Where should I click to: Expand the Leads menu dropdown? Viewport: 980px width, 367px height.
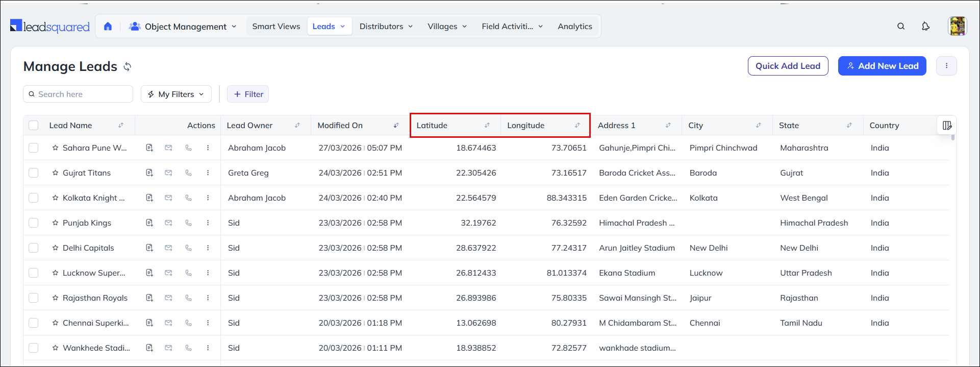click(x=330, y=27)
